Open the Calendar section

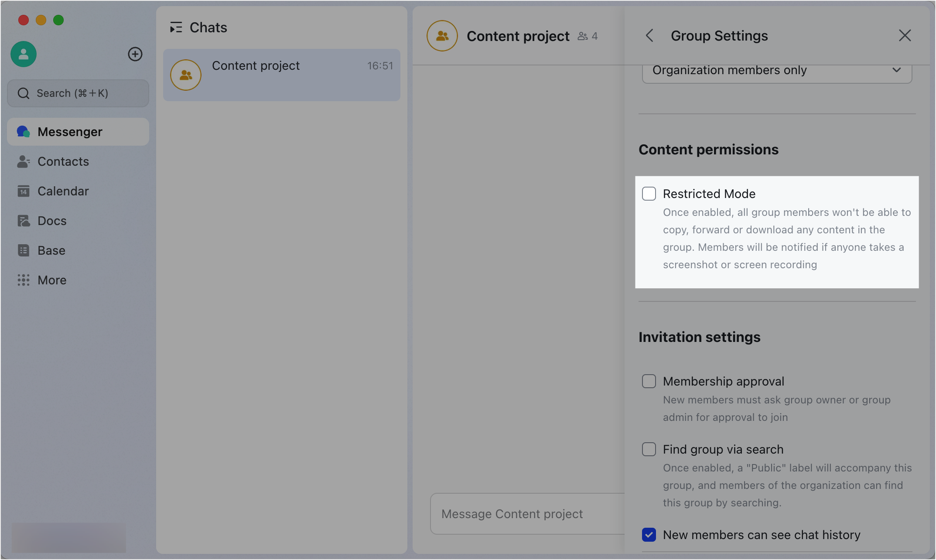(x=63, y=191)
